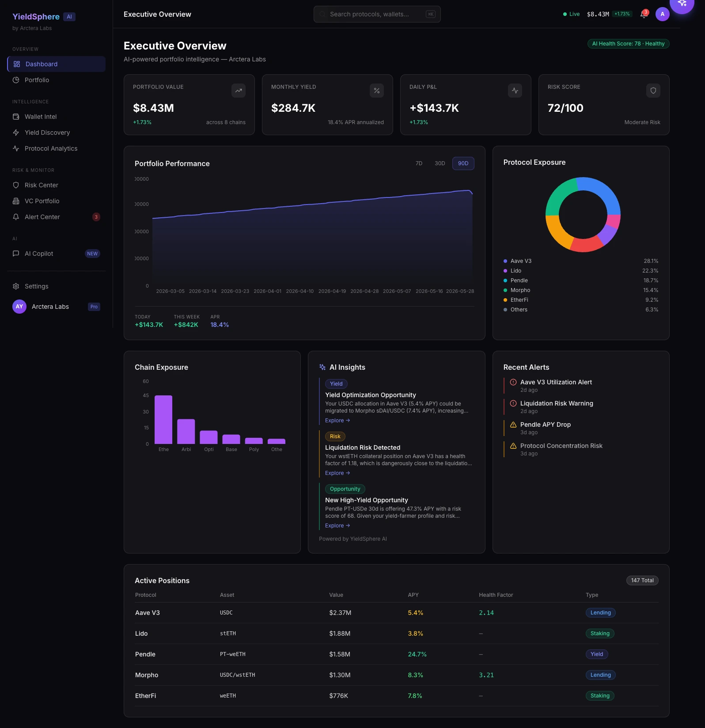The image size is (705, 728).
Task: Click the Protocol Analytics pulse icon
Action: coord(16,148)
